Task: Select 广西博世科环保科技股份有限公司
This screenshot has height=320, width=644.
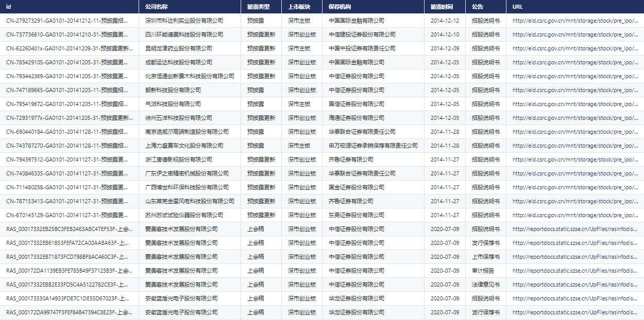Action: click(187, 187)
